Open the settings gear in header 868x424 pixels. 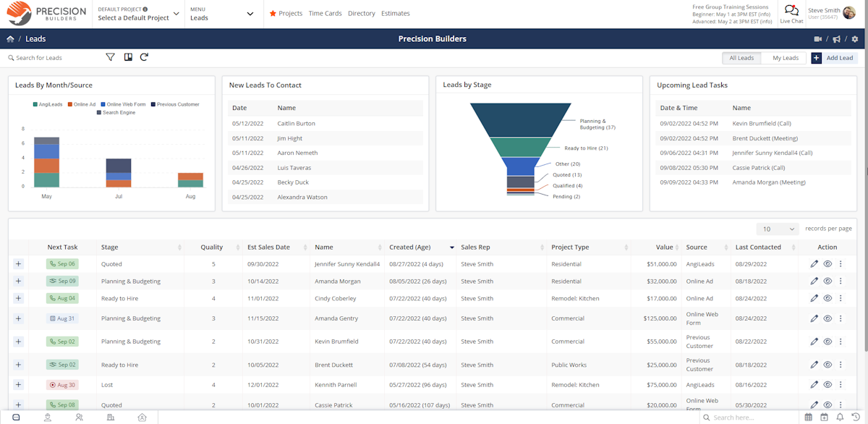pos(854,39)
